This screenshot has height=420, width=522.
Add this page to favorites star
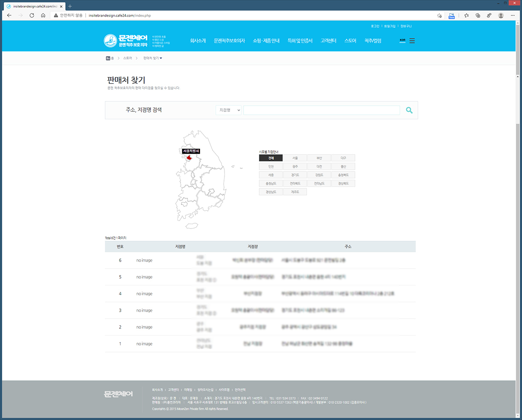(439, 15)
